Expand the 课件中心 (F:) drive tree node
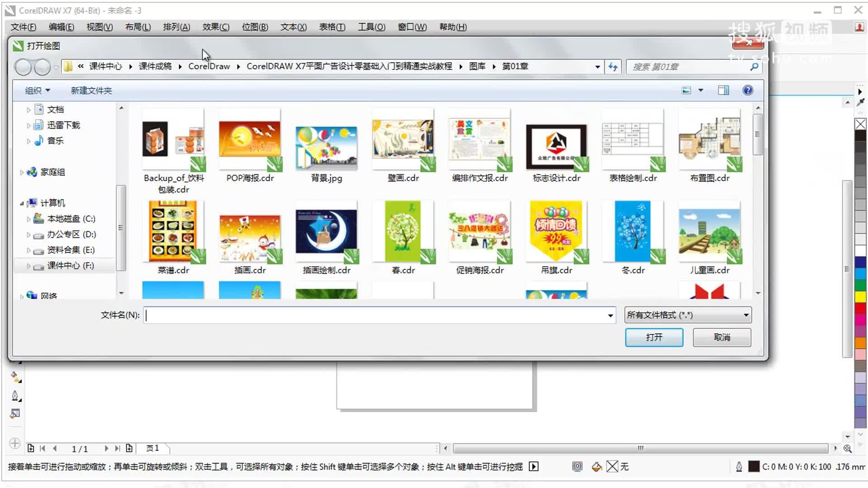The width and height of the screenshot is (868, 488). [x=28, y=266]
